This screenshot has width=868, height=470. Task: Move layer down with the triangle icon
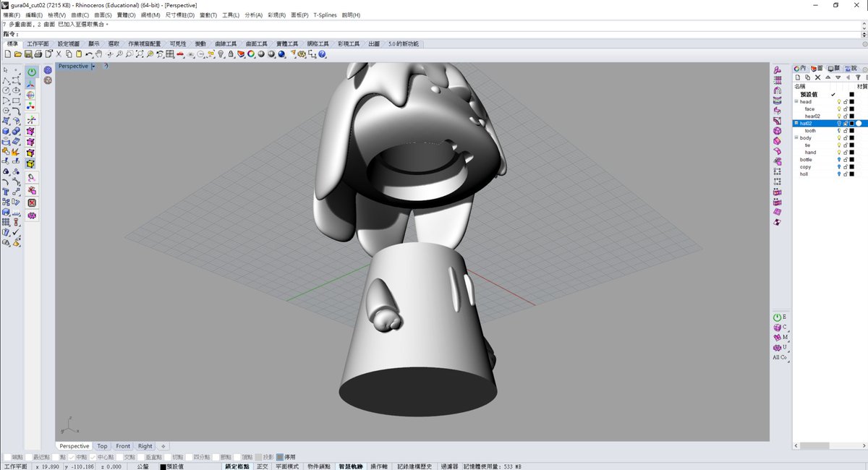(838, 77)
